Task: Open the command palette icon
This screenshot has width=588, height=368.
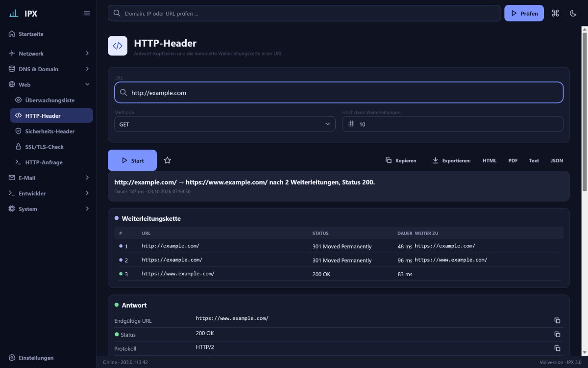Action: pyautogui.click(x=555, y=13)
